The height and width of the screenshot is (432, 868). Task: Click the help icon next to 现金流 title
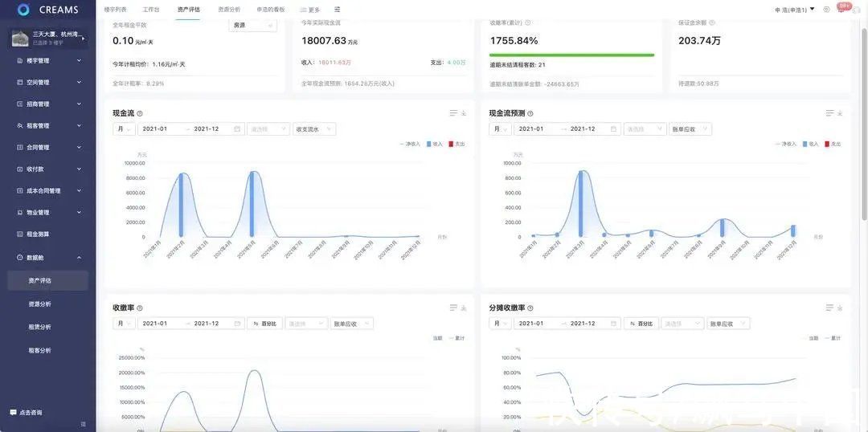140,114
